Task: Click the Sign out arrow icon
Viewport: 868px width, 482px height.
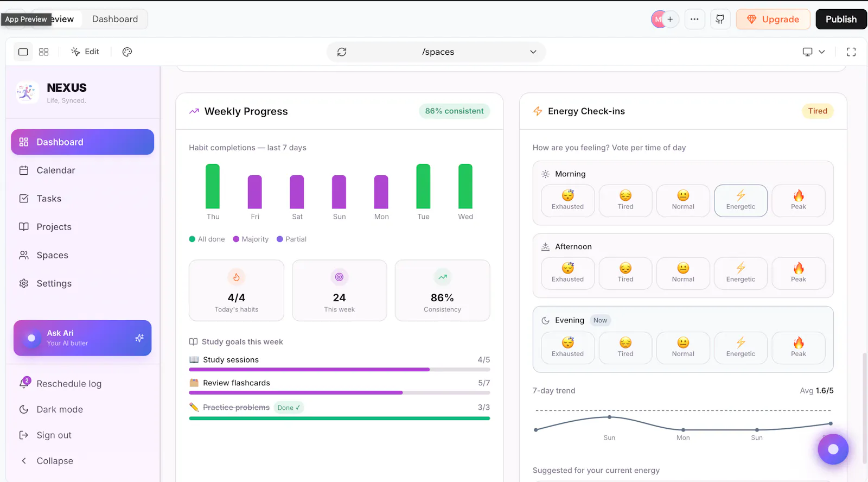Action: 24,435
